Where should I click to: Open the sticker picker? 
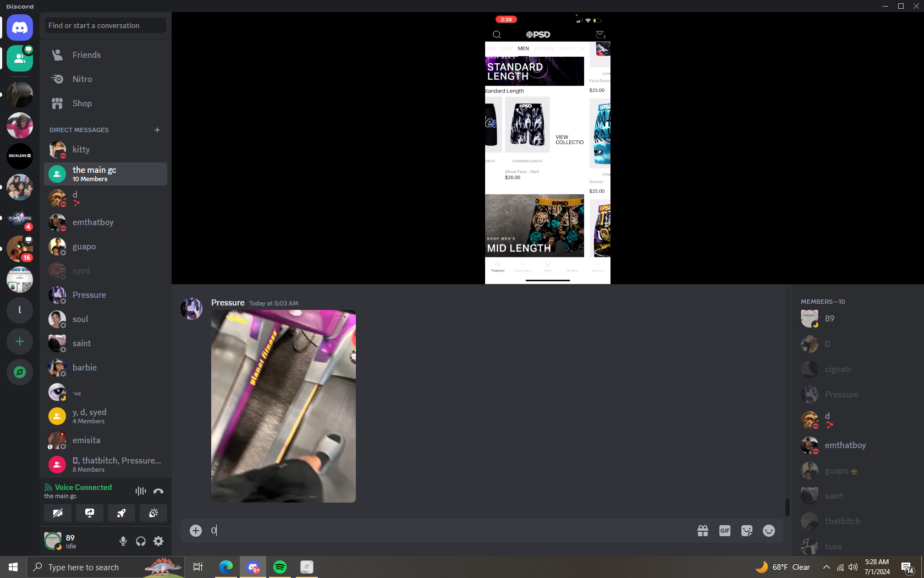pyautogui.click(x=747, y=531)
